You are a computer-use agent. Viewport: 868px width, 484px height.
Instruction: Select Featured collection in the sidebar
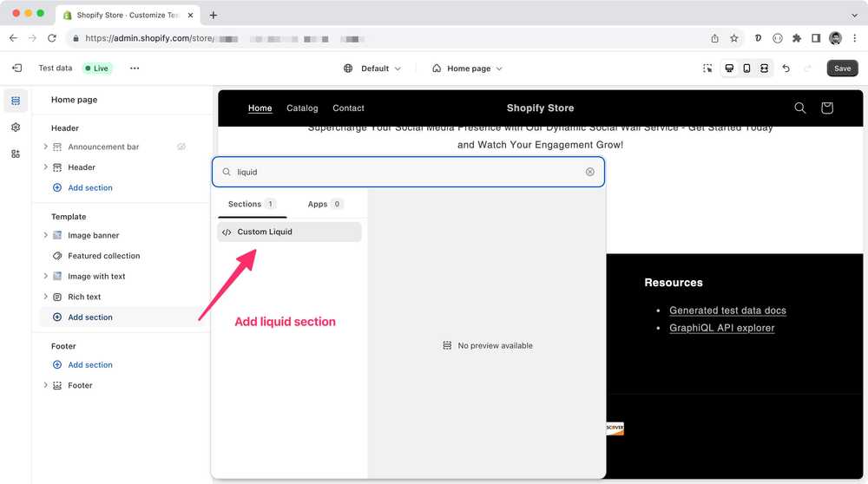103,256
